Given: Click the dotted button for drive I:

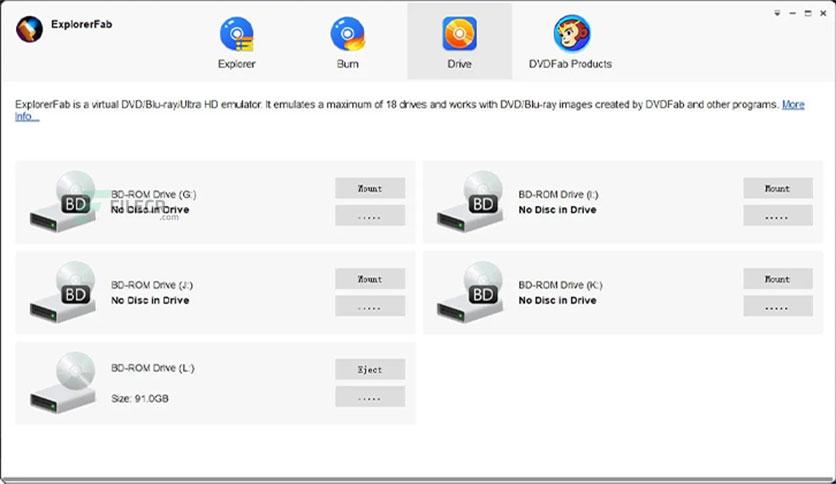Looking at the screenshot, I should point(778,216).
